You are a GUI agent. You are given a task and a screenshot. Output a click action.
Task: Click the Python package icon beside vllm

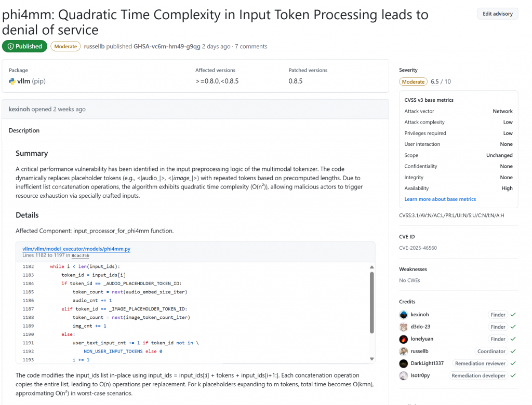(x=12, y=81)
